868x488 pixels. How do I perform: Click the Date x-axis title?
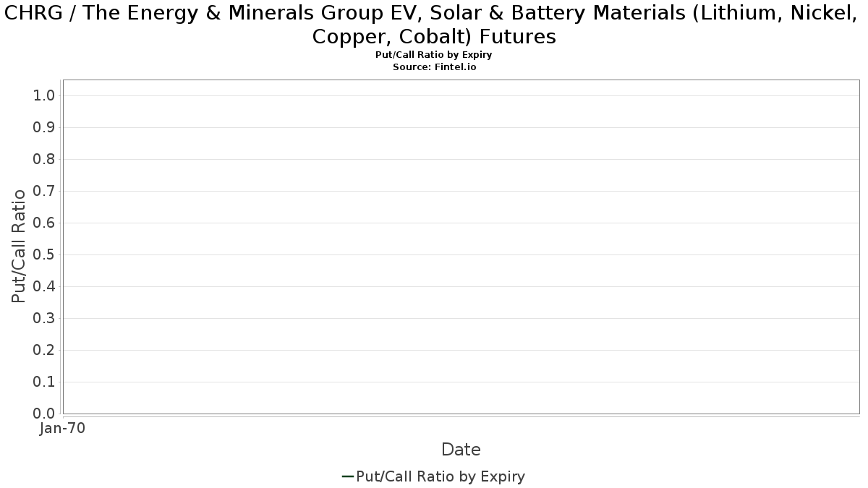click(461, 450)
